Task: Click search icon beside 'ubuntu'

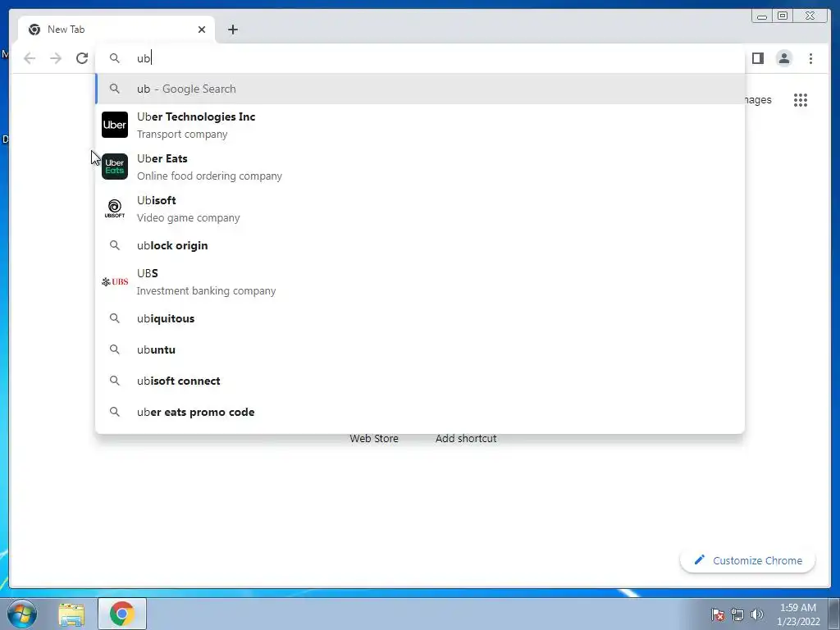Action: [x=115, y=349]
